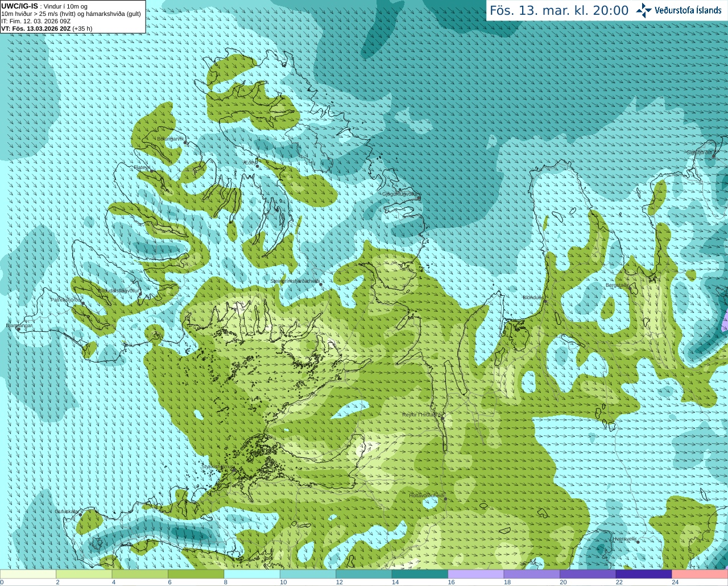This screenshot has height=586, width=728.
Task: Select the 8–10 m/s pale cyan legend swatch
Action: pyautogui.click(x=252, y=574)
